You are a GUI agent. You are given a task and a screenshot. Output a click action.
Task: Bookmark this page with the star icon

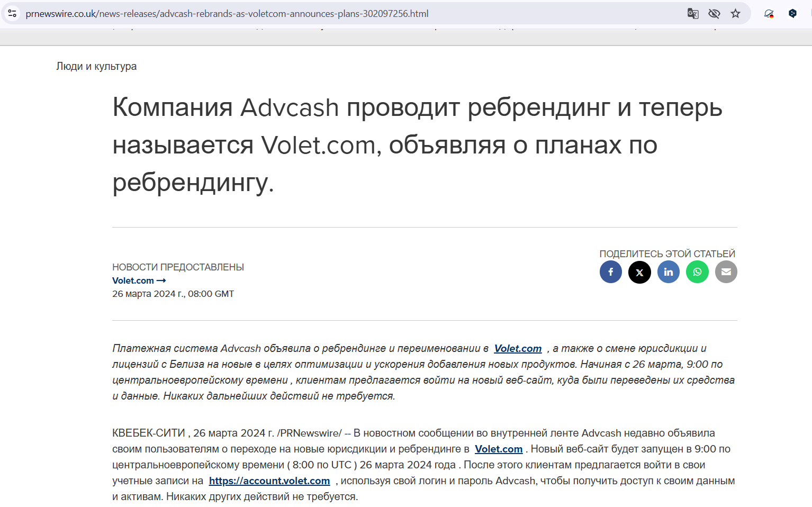click(x=735, y=13)
